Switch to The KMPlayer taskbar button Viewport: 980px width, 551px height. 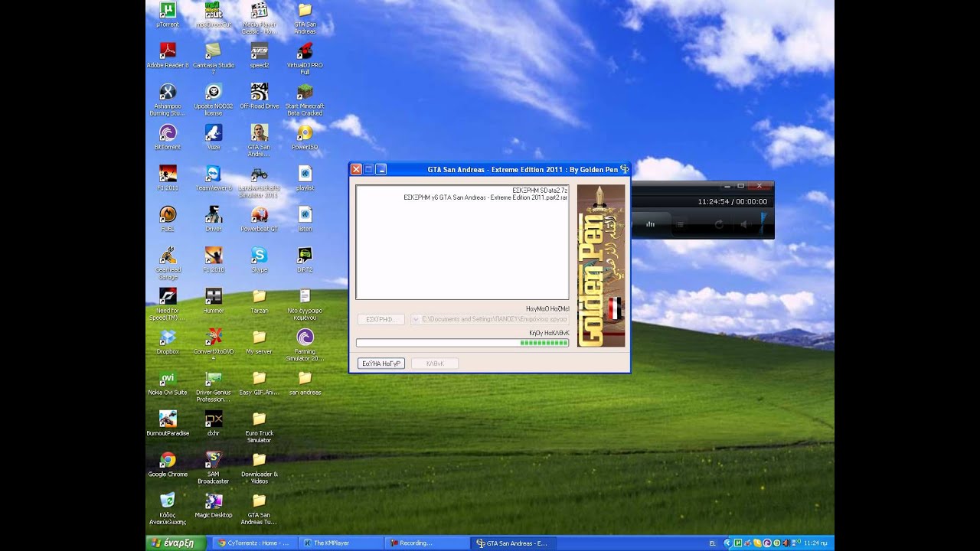[x=339, y=543]
